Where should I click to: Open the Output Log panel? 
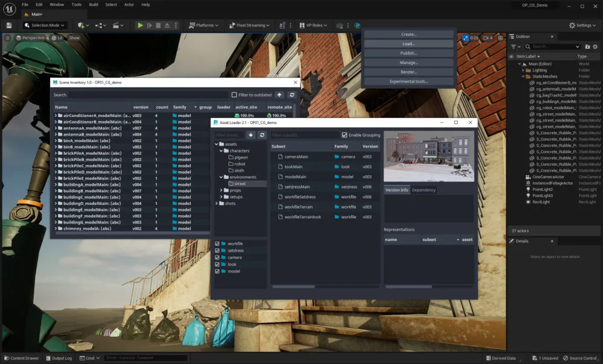[59, 358]
